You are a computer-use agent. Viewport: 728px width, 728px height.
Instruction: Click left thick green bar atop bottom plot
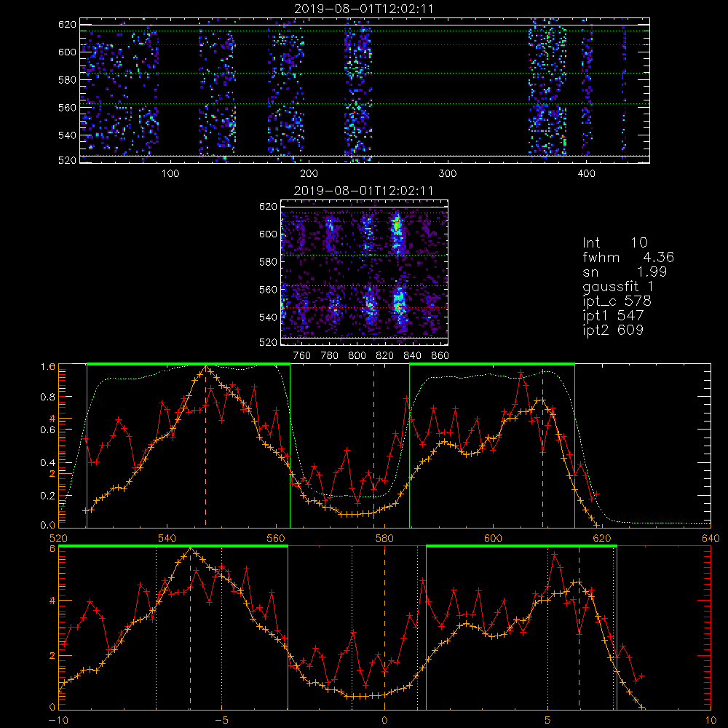(173, 547)
